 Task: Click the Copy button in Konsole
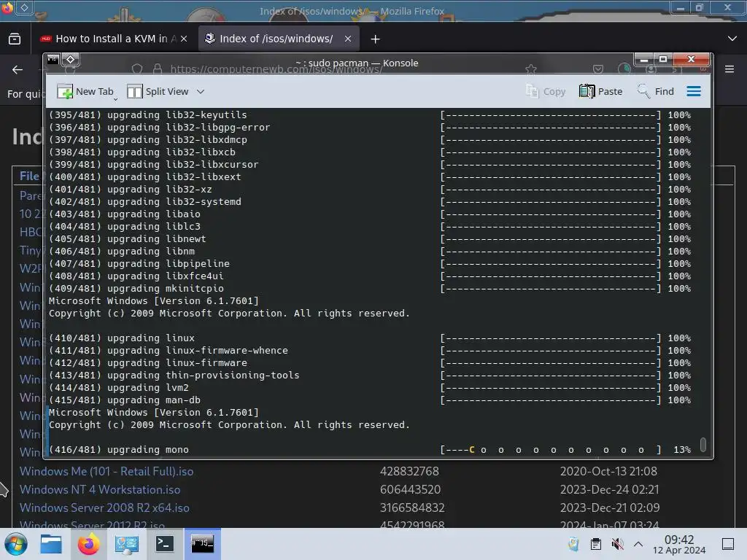click(546, 91)
